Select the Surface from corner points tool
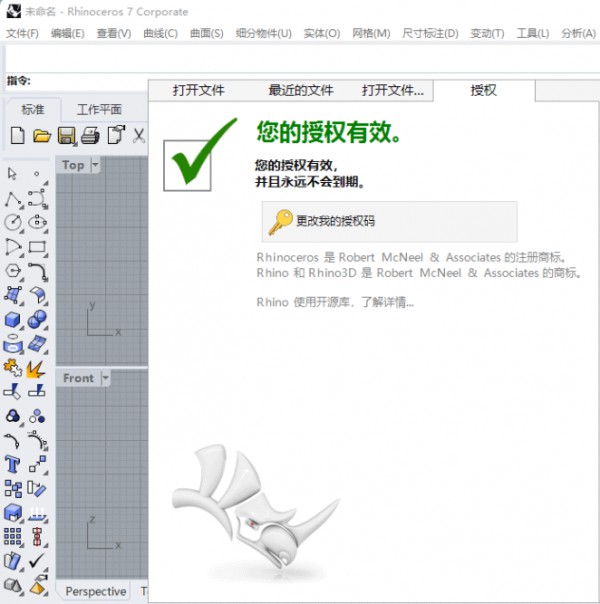The image size is (600, 604). [13, 295]
